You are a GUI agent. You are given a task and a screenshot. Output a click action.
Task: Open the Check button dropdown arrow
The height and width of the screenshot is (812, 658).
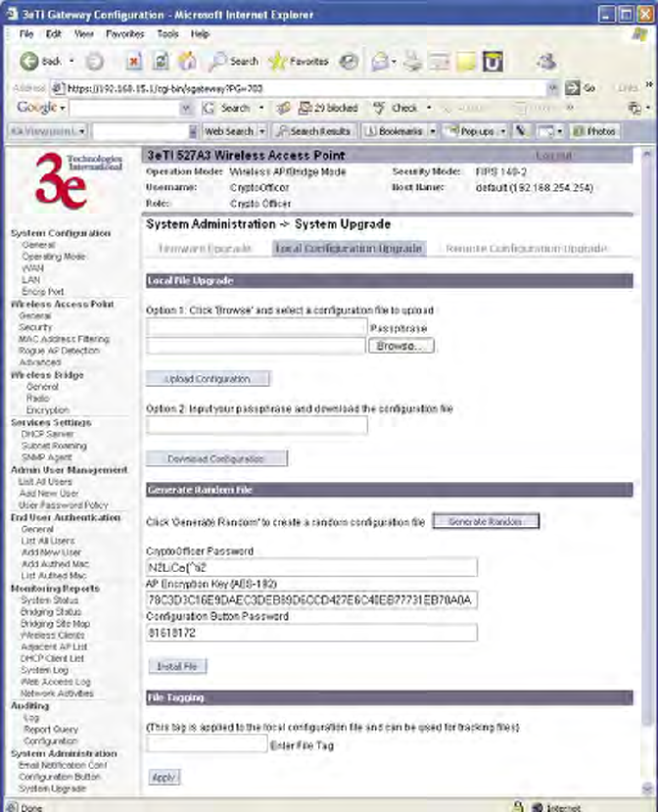tap(428, 108)
